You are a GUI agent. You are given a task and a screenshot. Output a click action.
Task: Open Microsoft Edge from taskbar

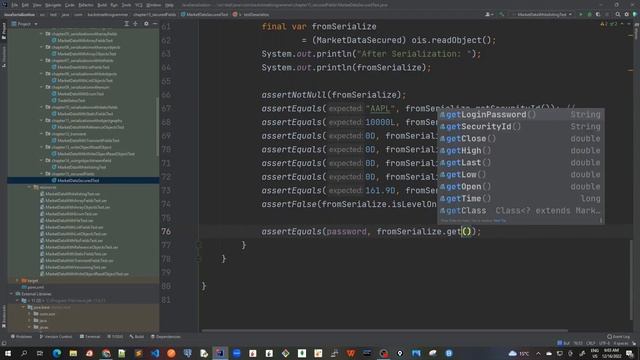(x=57, y=353)
